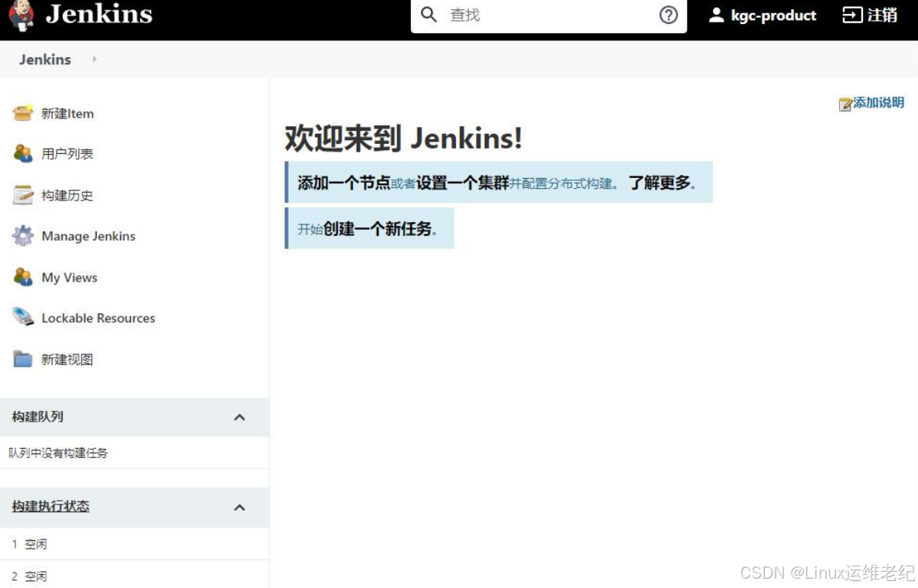The width and height of the screenshot is (918, 588).
Task: Click the magnifier search icon
Action: point(429,15)
